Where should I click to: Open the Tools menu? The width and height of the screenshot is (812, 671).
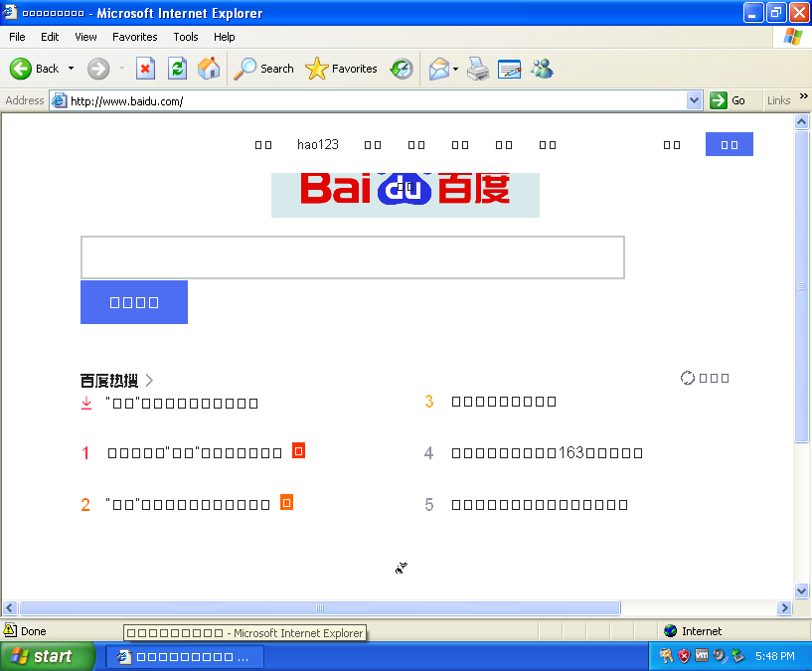point(186,37)
